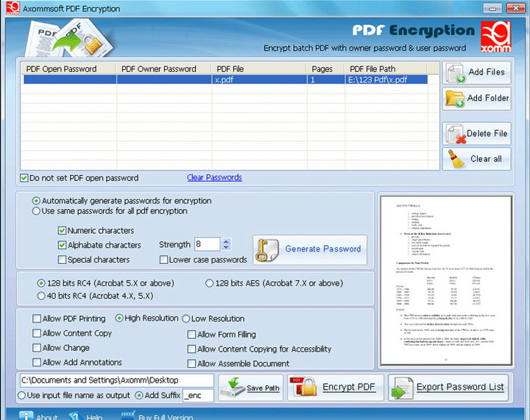This screenshot has height=420, width=530.
Task: Select Use input file name as output
Action: (21, 395)
